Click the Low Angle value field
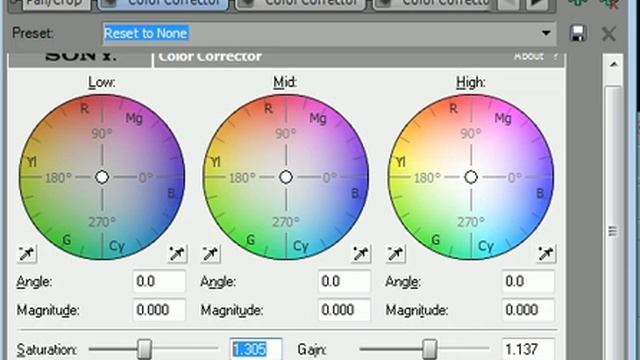 pos(159,281)
